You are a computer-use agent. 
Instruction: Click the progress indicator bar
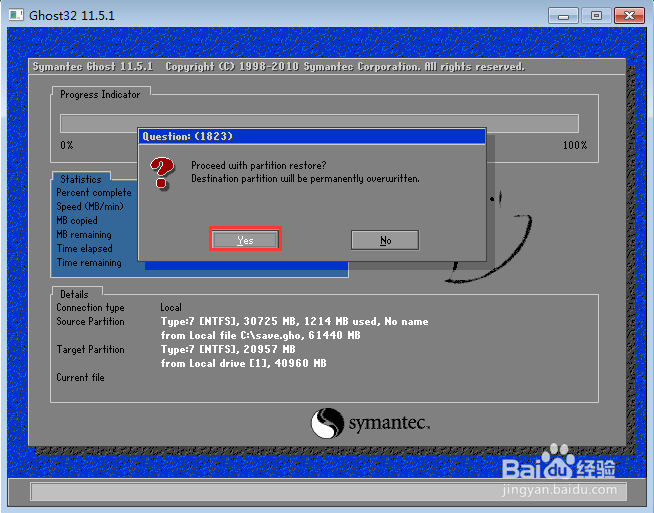[319, 123]
